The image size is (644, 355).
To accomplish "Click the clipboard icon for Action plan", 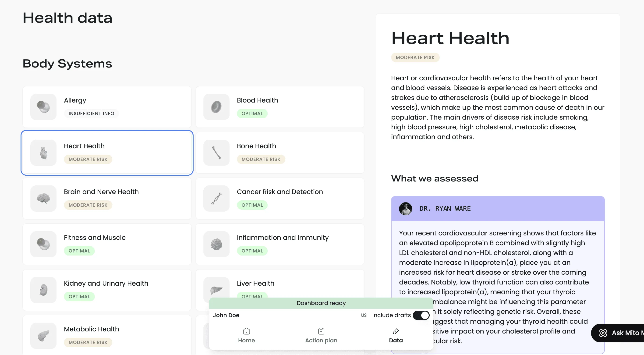I will (x=321, y=331).
